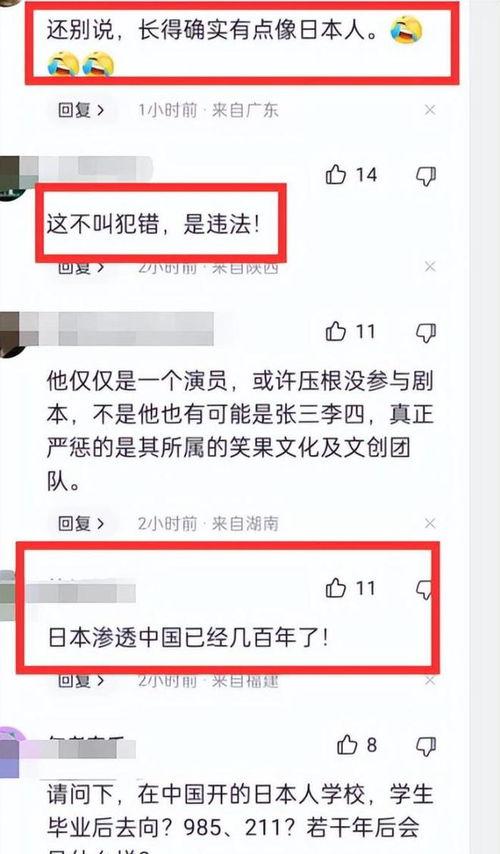Select comment text 日本渗透中国已经几百年了

(188, 637)
